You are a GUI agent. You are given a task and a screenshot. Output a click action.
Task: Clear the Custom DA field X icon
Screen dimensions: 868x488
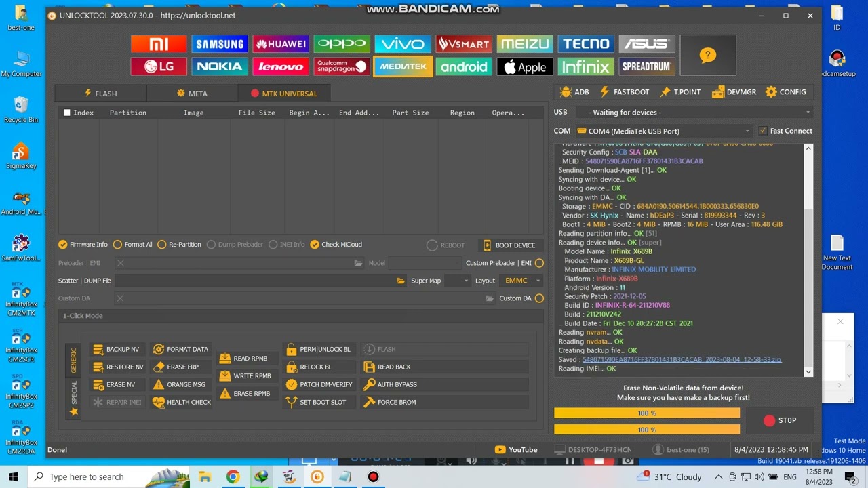pyautogui.click(x=120, y=298)
